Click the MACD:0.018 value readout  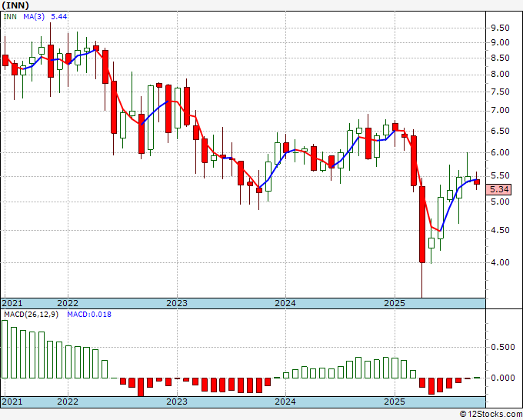89,315
